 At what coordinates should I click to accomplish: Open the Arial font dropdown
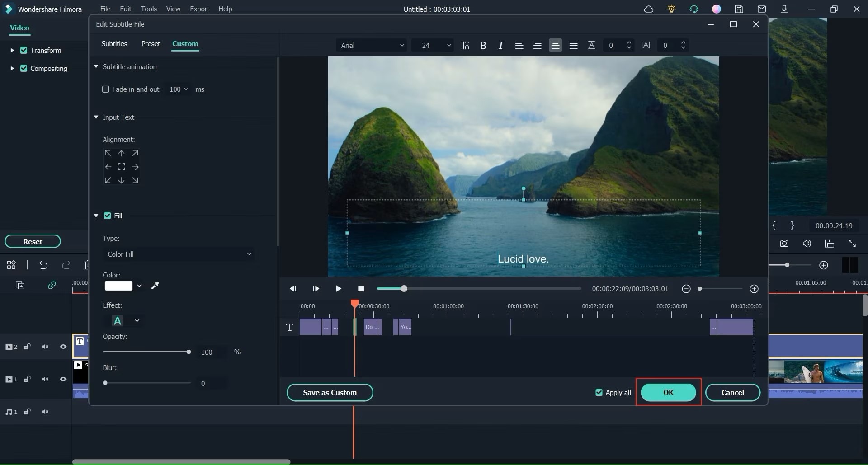[372, 45]
